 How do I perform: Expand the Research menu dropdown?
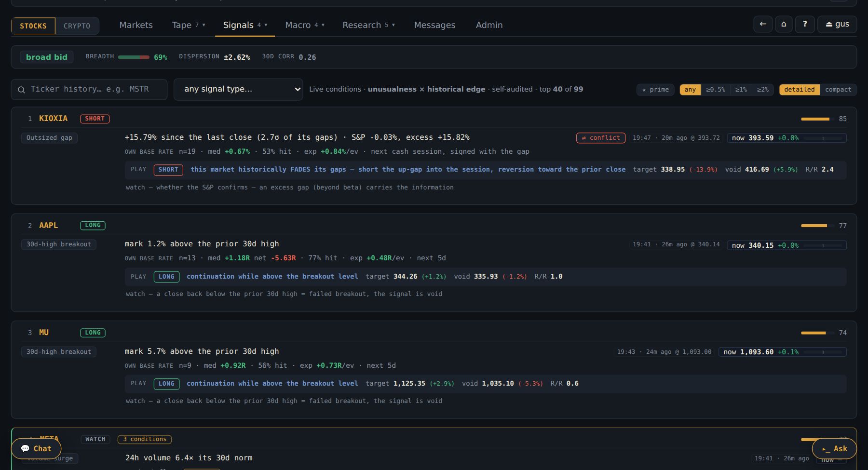[x=368, y=25]
